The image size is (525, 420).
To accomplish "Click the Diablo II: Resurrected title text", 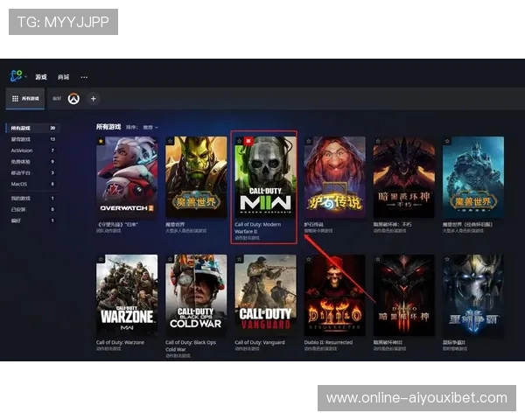I will [328, 342].
